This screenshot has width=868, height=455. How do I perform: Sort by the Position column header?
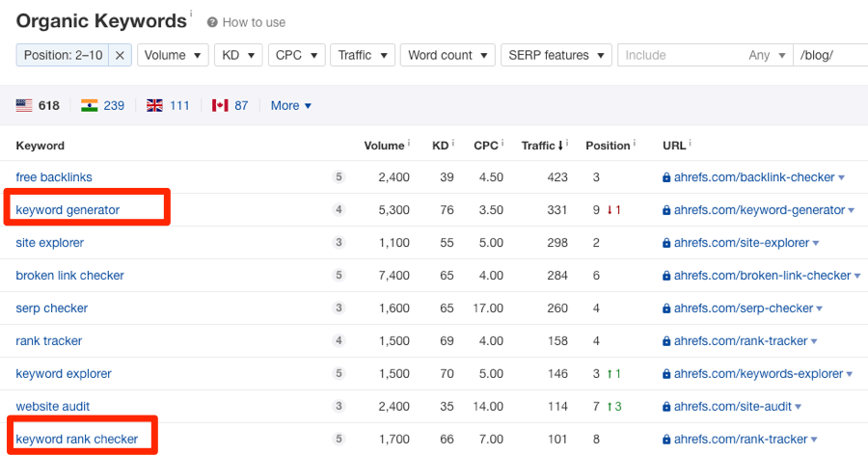pos(608,146)
